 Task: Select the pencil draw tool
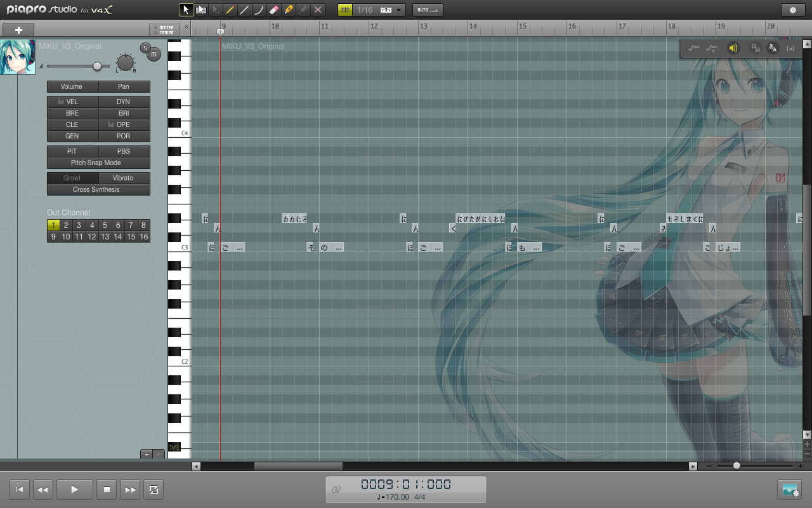tap(230, 10)
